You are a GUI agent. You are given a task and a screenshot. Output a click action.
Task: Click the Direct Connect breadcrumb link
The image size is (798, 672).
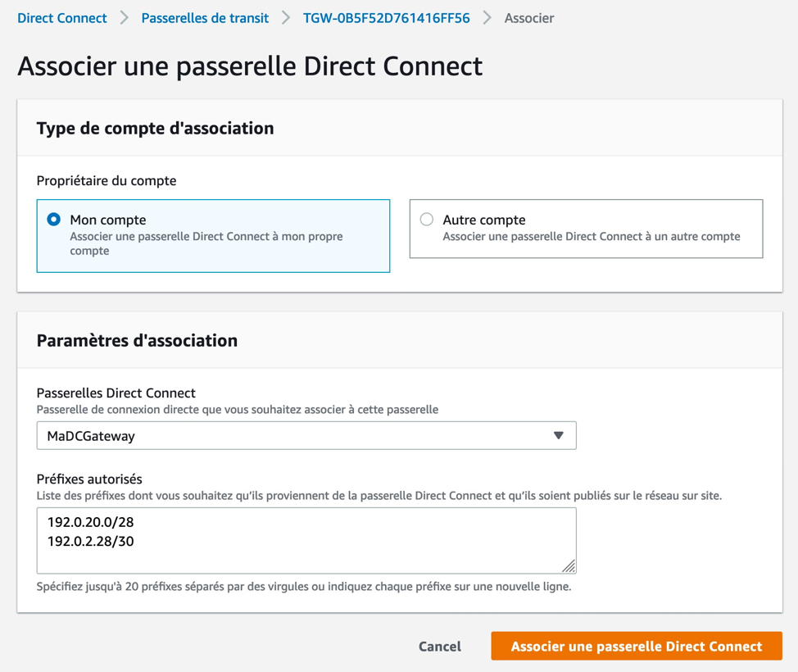click(62, 18)
